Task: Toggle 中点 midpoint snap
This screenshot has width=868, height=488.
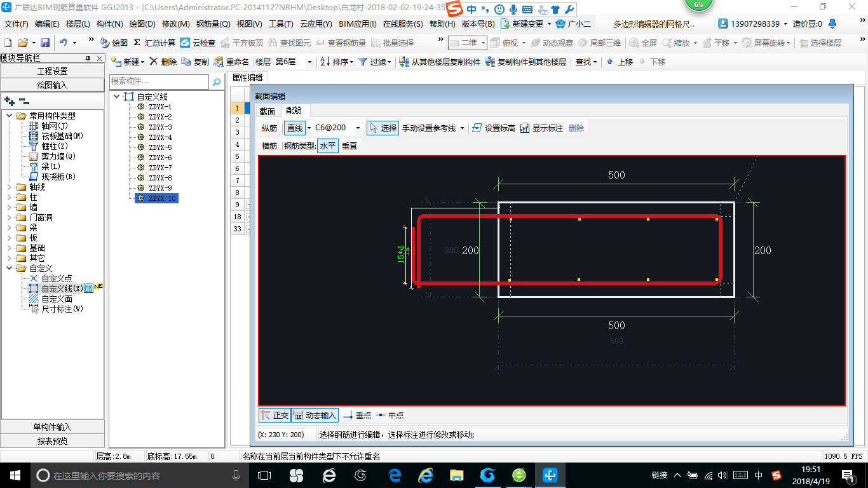Action: [x=390, y=415]
